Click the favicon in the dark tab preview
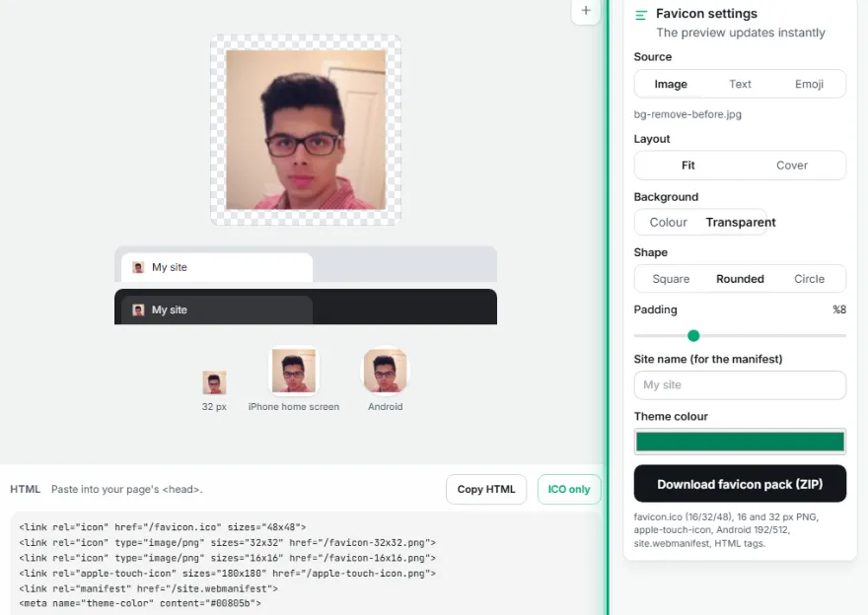868x615 pixels. (x=138, y=310)
